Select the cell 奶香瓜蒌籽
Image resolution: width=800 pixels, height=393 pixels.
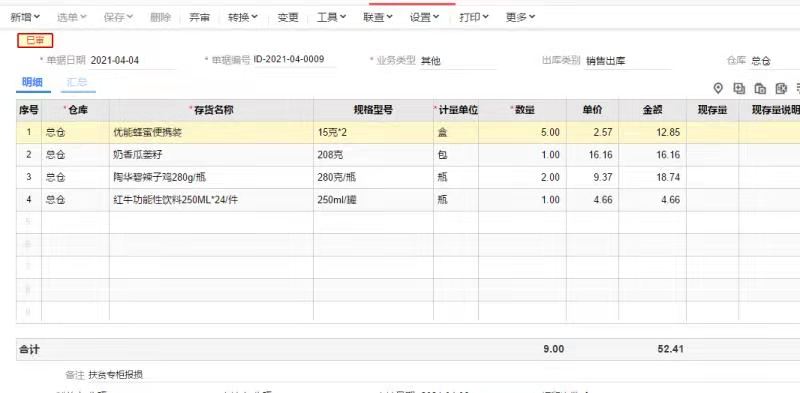[x=211, y=155]
